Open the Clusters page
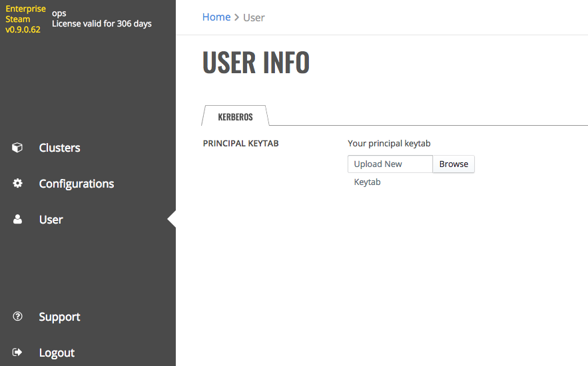588x366 pixels. [x=60, y=148]
